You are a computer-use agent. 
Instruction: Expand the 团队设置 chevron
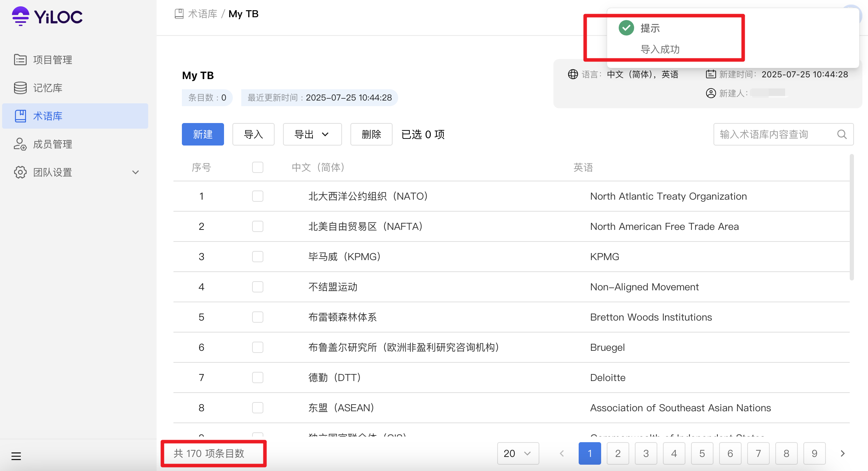136,172
